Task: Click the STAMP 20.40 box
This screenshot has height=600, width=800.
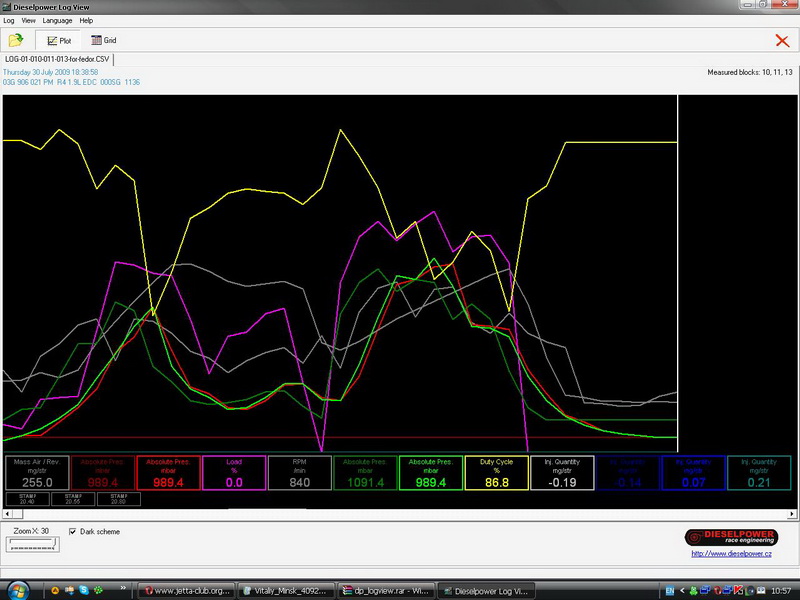Action: (x=28, y=499)
